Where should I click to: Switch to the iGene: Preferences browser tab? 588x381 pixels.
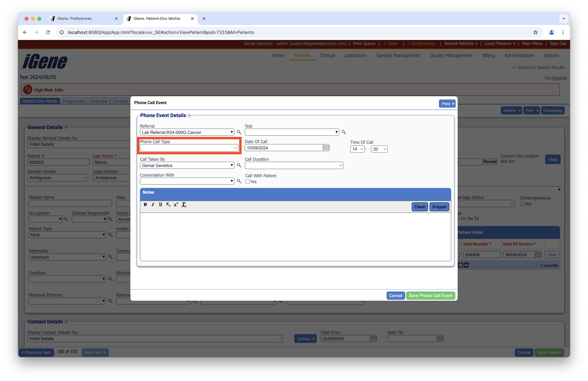pos(74,19)
